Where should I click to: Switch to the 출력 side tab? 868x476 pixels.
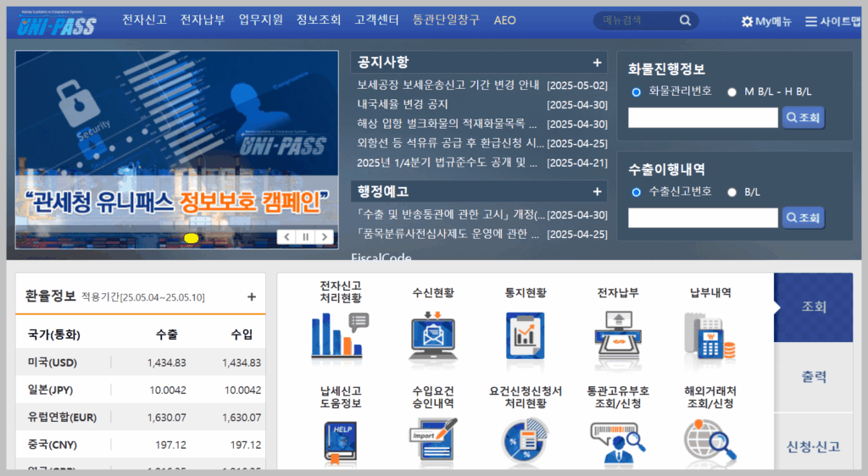click(x=813, y=377)
